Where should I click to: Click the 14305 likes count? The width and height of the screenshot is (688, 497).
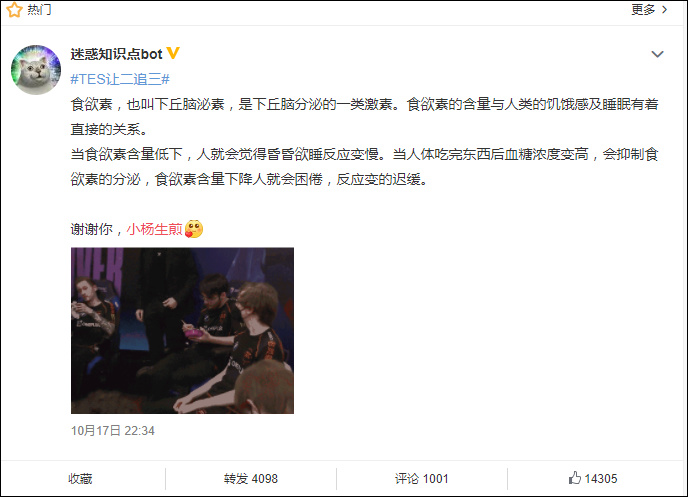[601, 479]
